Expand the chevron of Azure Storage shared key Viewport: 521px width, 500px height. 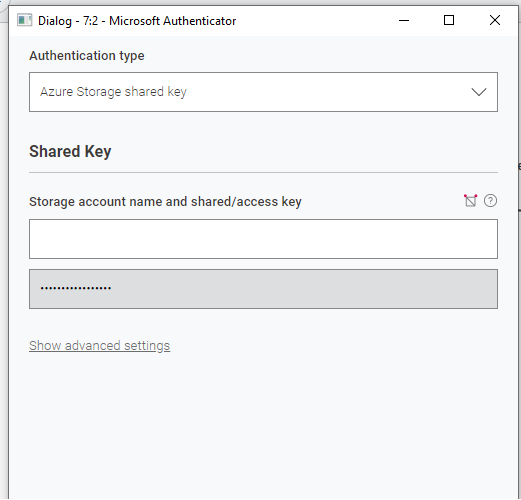coord(479,92)
